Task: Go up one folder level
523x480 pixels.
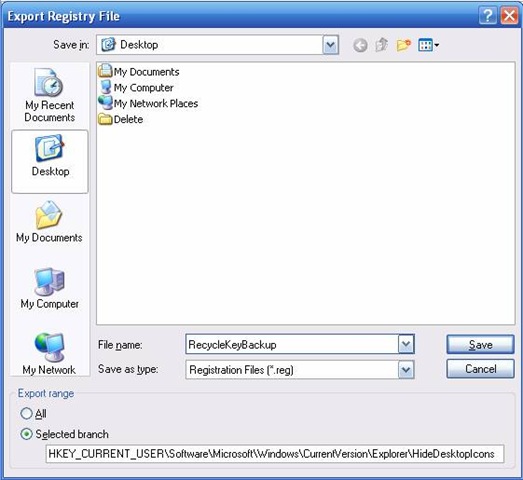Action: coord(381,45)
